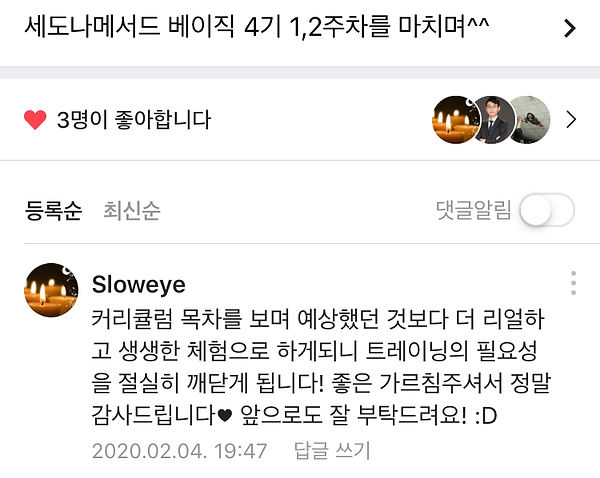The height and width of the screenshot is (478, 600).
Task: Open the 세도나메서드 베이직 post title
Action: pos(257,27)
